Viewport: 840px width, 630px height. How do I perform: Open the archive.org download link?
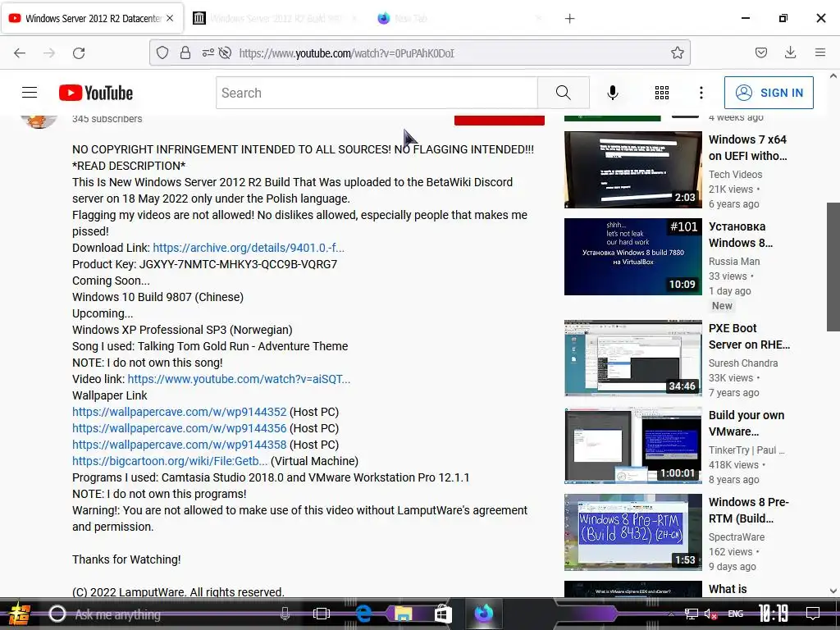tap(249, 248)
